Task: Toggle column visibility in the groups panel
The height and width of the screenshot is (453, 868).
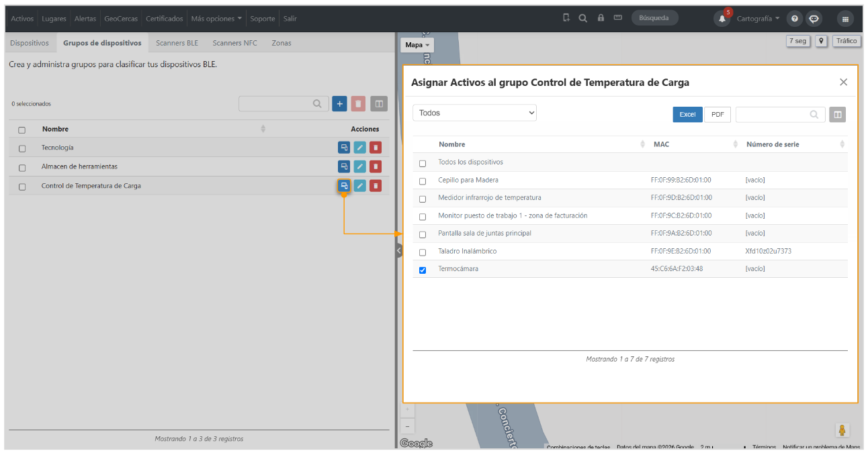Action: (x=379, y=104)
